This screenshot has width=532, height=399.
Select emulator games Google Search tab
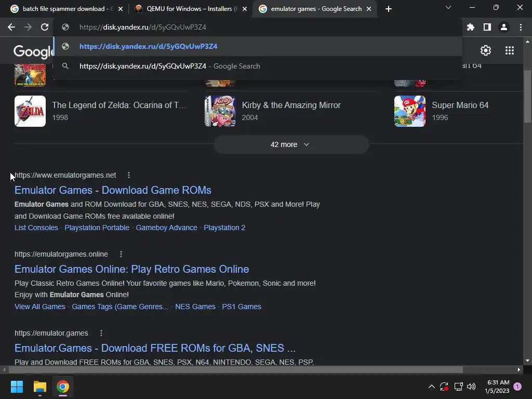(x=315, y=9)
